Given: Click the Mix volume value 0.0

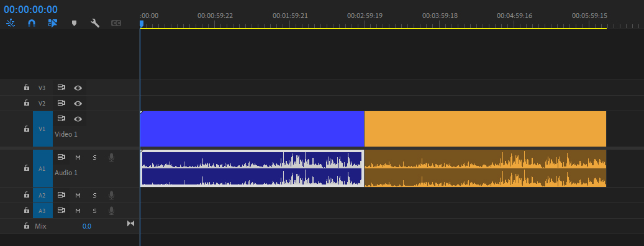Looking at the screenshot, I should (x=87, y=226).
